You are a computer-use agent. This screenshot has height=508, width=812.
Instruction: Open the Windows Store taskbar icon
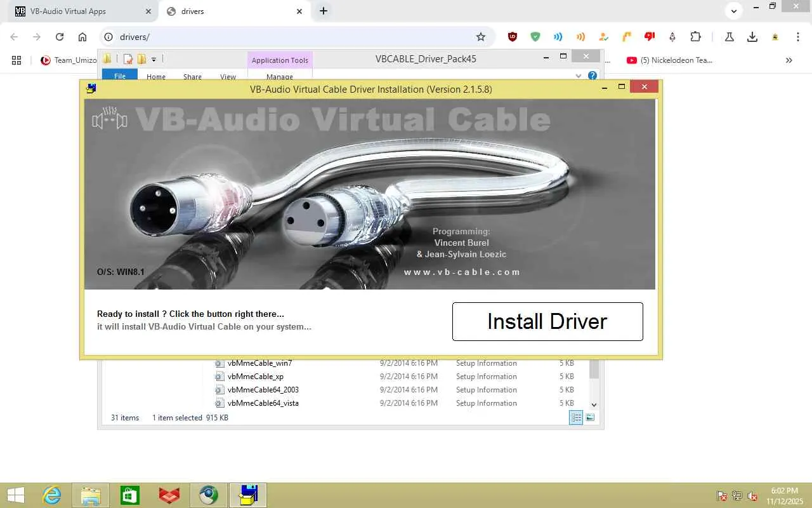pyautogui.click(x=130, y=495)
